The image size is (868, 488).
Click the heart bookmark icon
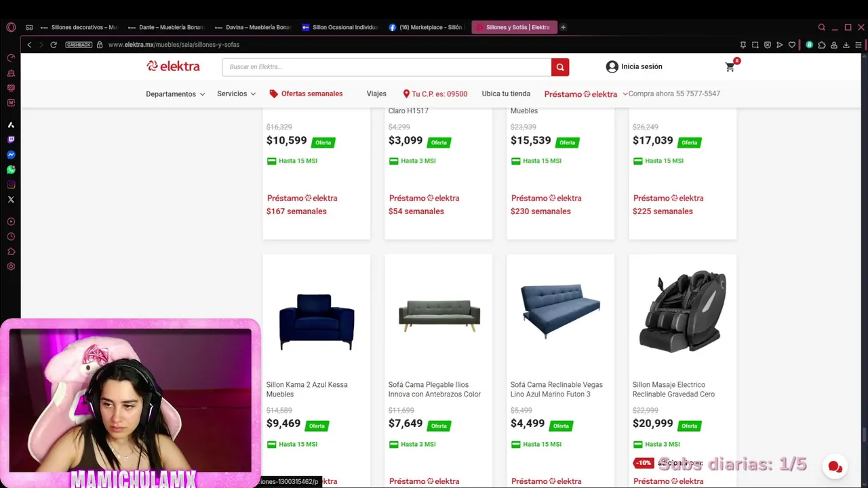click(x=791, y=45)
